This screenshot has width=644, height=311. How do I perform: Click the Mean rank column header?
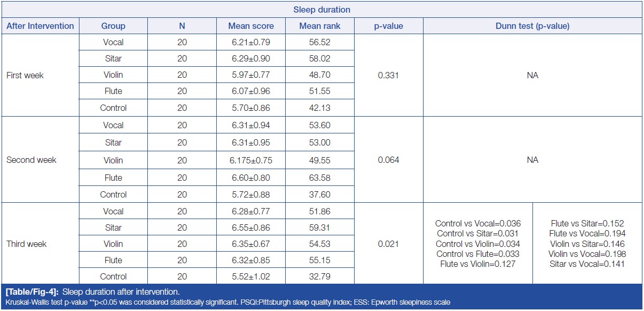(320, 26)
